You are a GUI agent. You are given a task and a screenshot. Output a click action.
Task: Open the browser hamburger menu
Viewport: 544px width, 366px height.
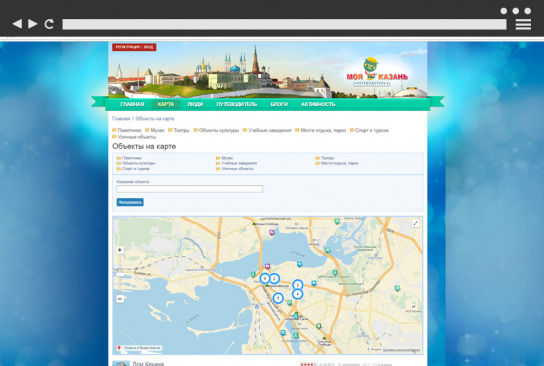523,24
